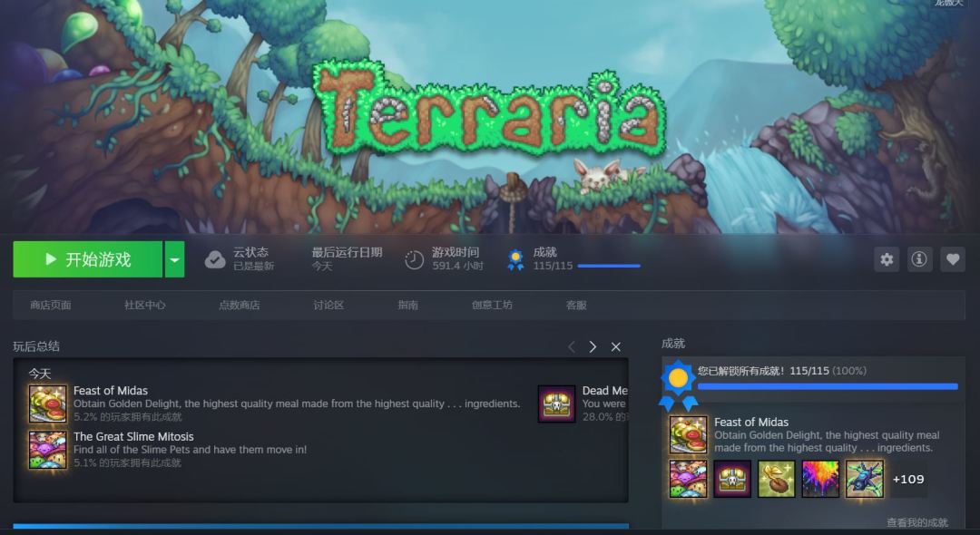Click the large Feast of Midas icon in 成就 panel
Screen dimensions: 980x535
point(688,434)
